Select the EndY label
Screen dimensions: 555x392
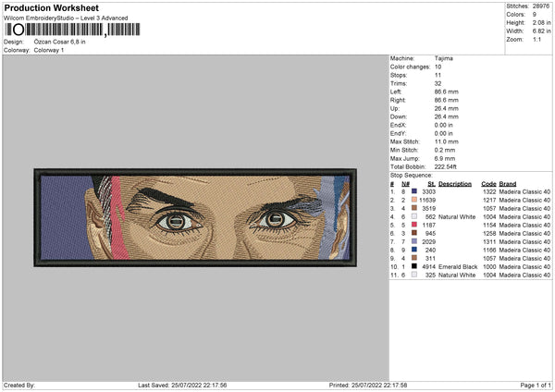398,133
